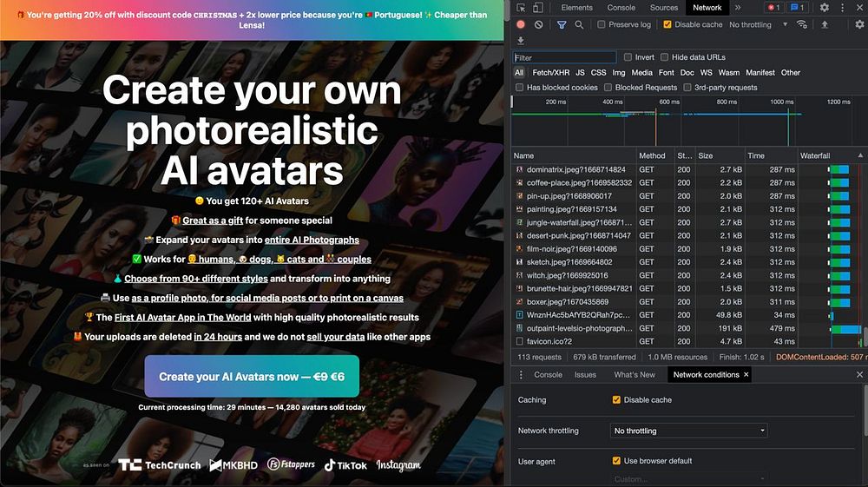This screenshot has width=868, height=487.
Task: Click the red error count badge
Action: tap(773, 7)
